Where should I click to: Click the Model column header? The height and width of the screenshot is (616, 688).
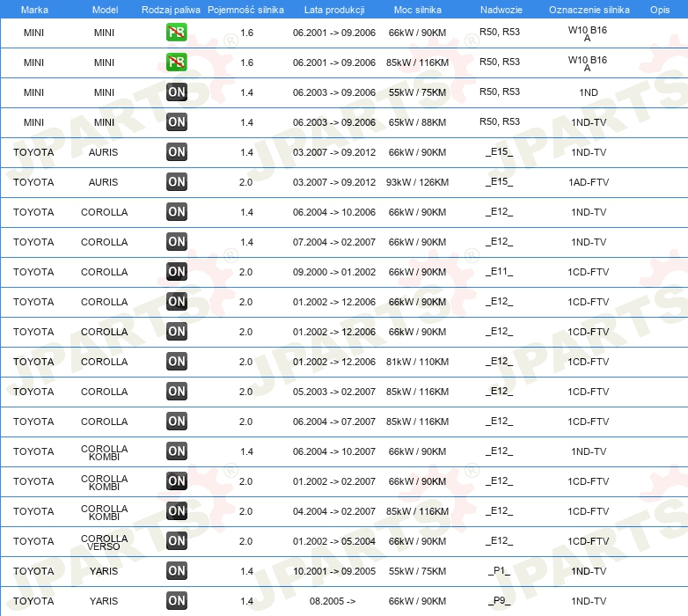point(105,10)
